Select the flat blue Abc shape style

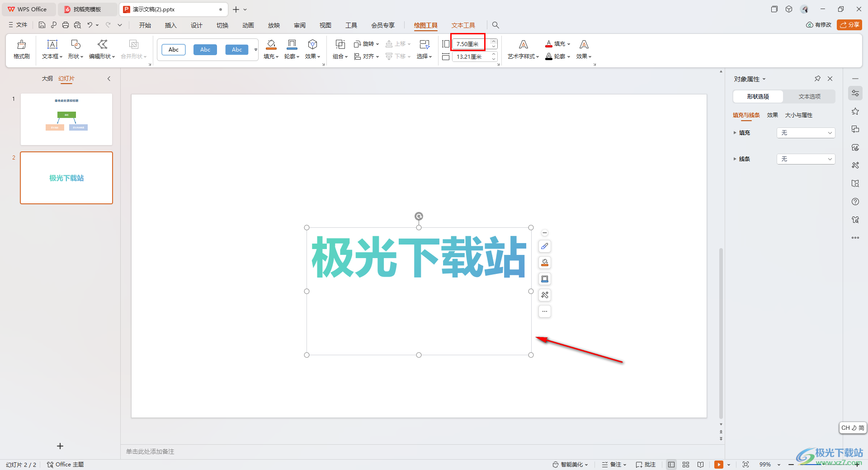(205, 50)
